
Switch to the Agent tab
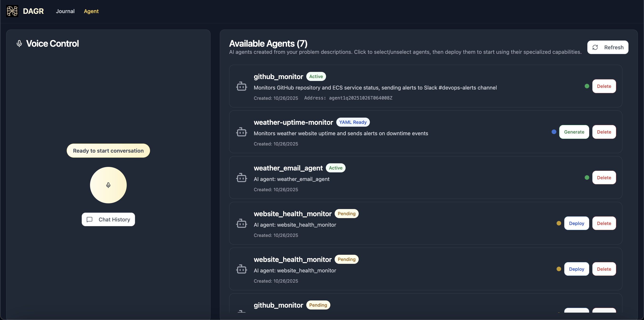[x=91, y=11]
